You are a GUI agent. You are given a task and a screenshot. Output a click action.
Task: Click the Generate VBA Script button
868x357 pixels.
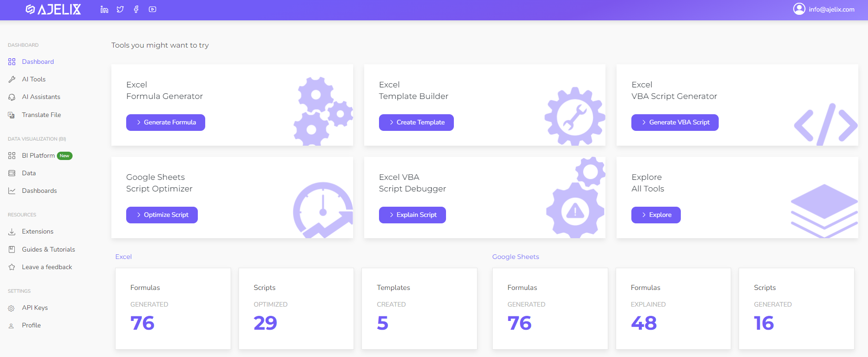pyautogui.click(x=675, y=123)
